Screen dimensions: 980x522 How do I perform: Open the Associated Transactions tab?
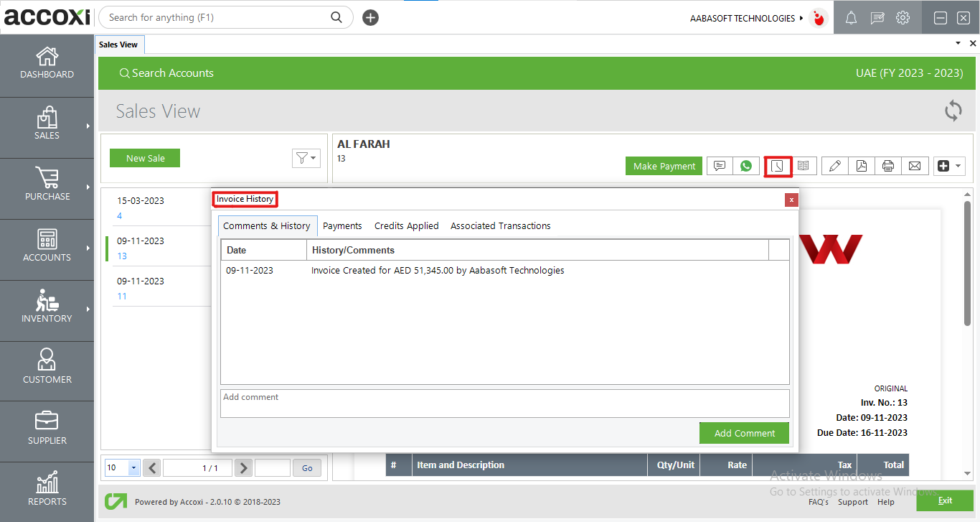point(500,225)
